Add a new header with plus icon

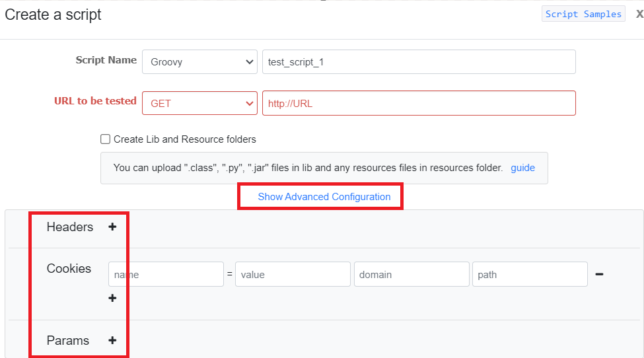pos(112,227)
